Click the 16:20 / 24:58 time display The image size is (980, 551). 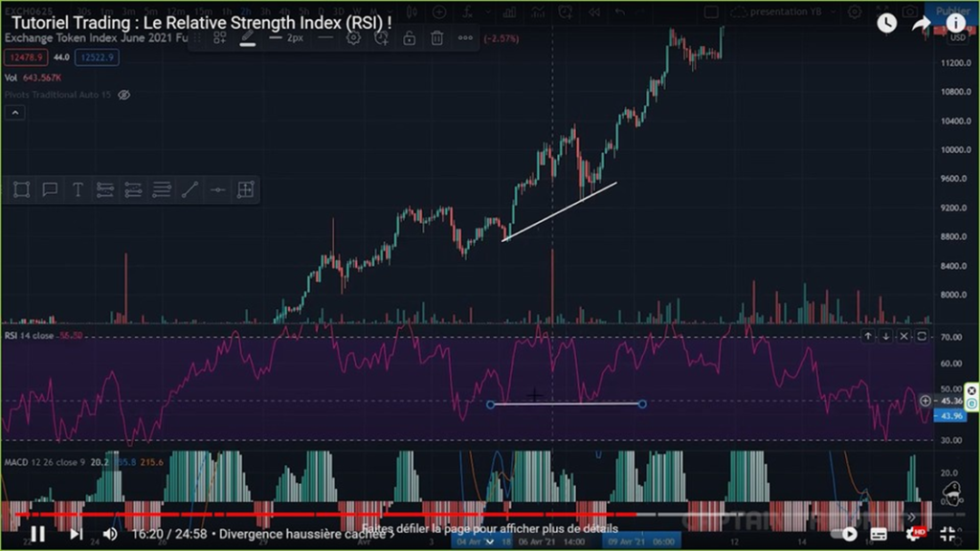pos(169,534)
